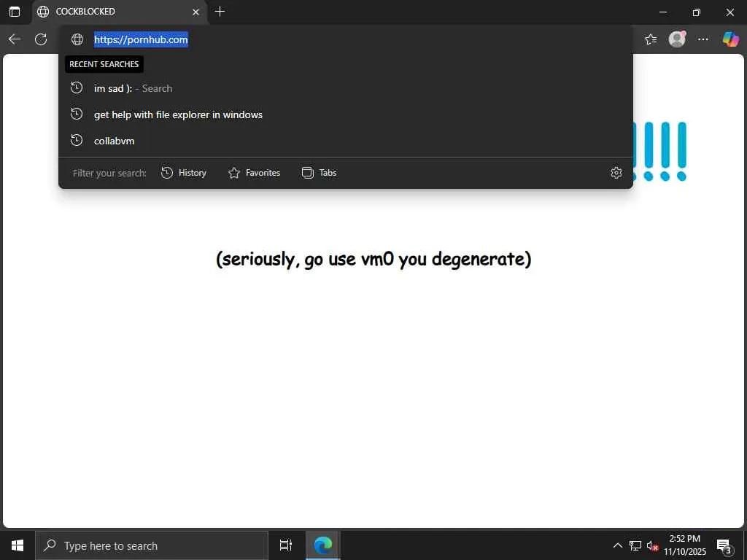Open Settings and more ellipsis menu
Viewport: 747px width, 560px height.
tap(703, 39)
